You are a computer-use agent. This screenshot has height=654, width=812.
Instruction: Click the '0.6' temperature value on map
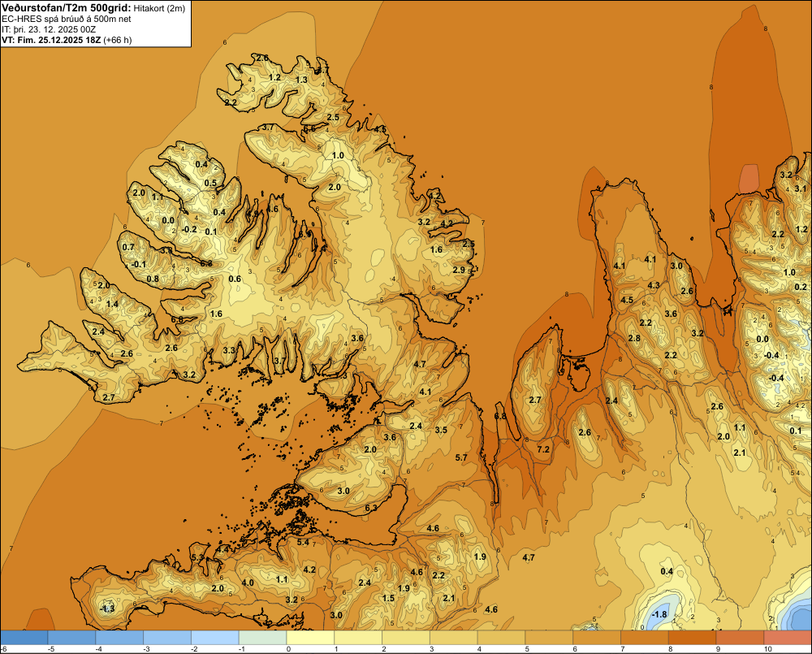(x=235, y=279)
